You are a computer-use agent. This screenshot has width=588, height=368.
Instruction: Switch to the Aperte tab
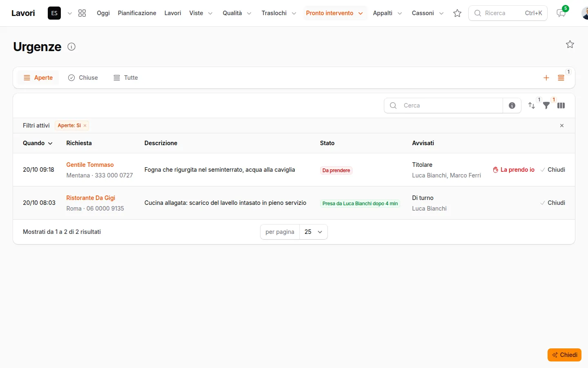(x=38, y=78)
